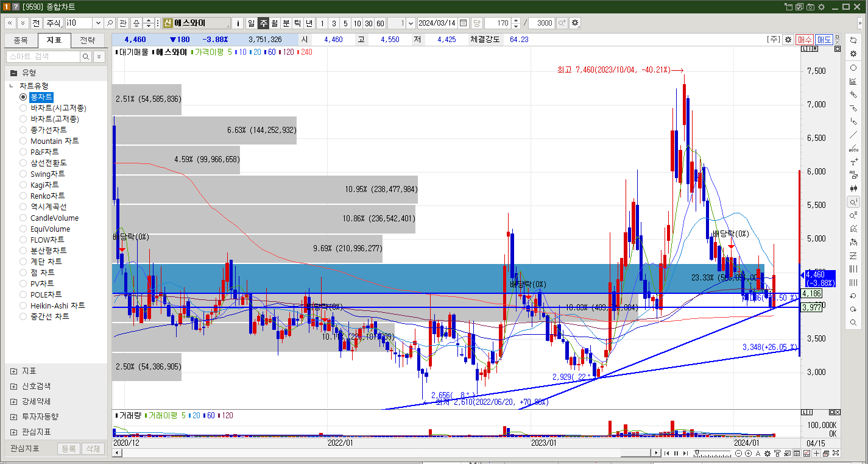Click zoom out minus icon at bottom

coord(738,453)
